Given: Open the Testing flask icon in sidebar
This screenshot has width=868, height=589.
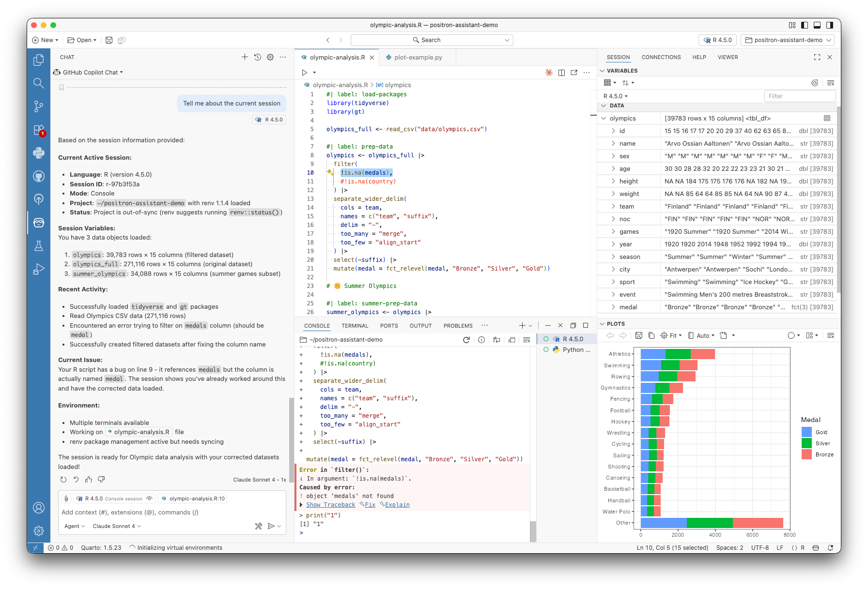Looking at the screenshot, I should tap(39, 246).
